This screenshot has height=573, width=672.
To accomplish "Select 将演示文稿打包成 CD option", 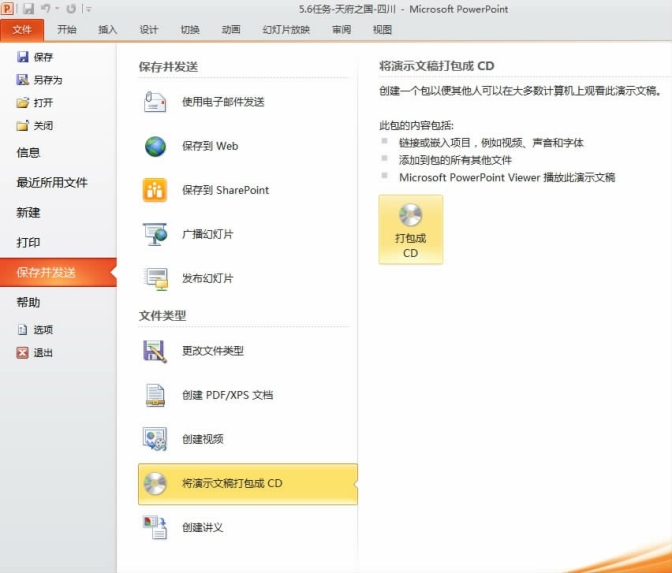I will pos(248,484).
